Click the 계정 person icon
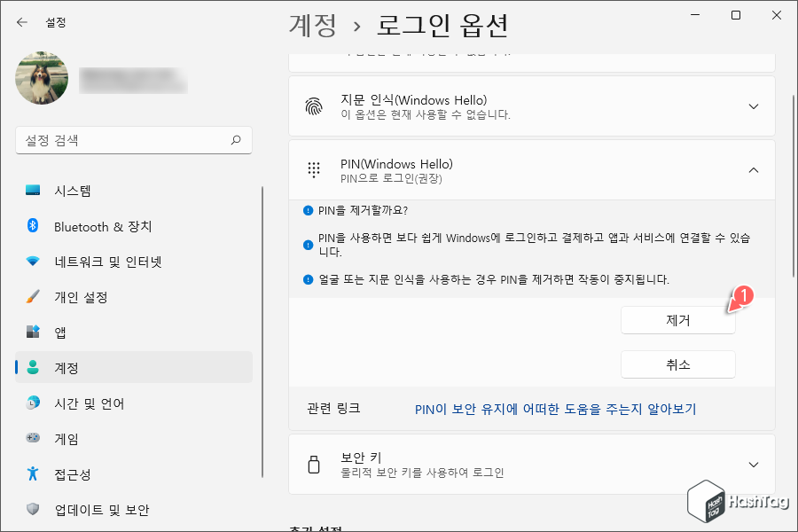 tap(33, 367)
